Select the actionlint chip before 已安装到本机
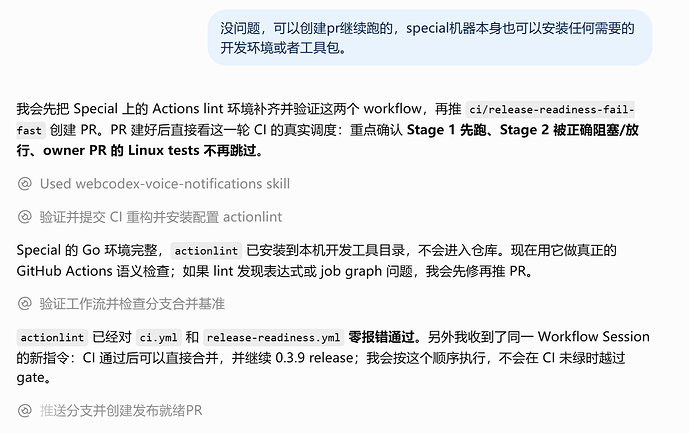 click(x=206, y=251)
